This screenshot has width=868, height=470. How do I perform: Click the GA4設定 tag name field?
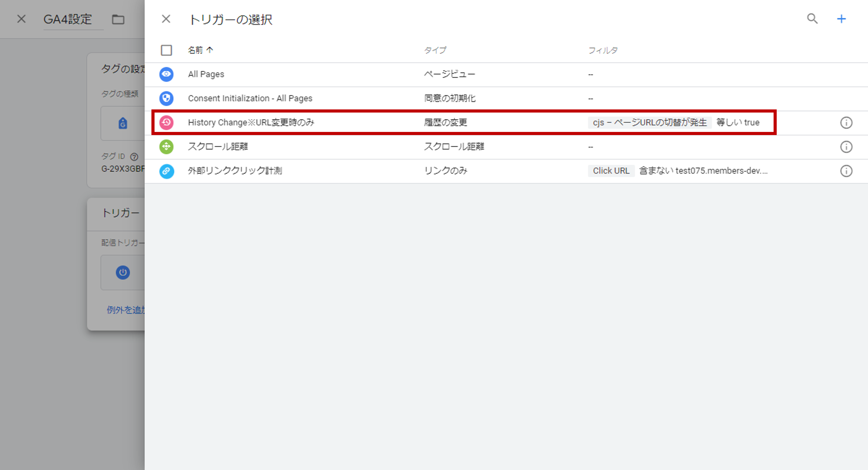pyautogui.click(x=68, y=19)
